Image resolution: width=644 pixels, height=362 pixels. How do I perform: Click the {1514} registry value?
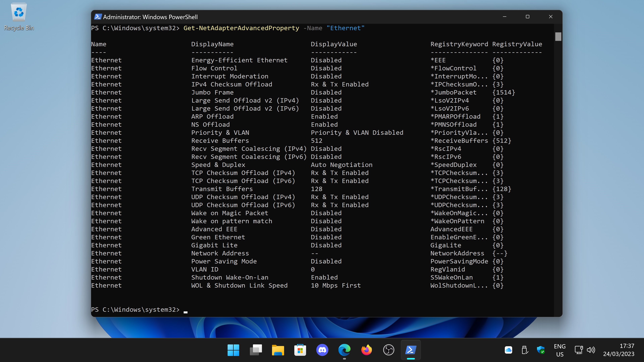[503, 93]
